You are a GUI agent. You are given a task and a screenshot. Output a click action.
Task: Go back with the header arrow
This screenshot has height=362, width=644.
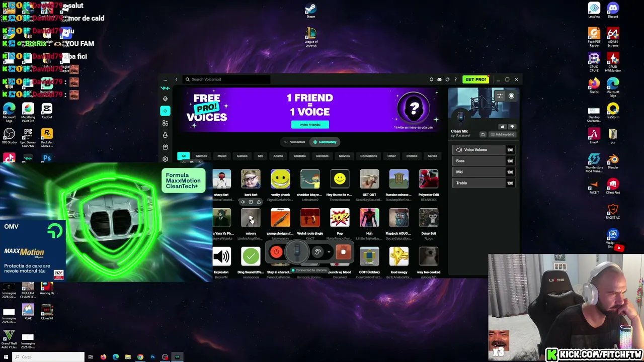(176, 79)
